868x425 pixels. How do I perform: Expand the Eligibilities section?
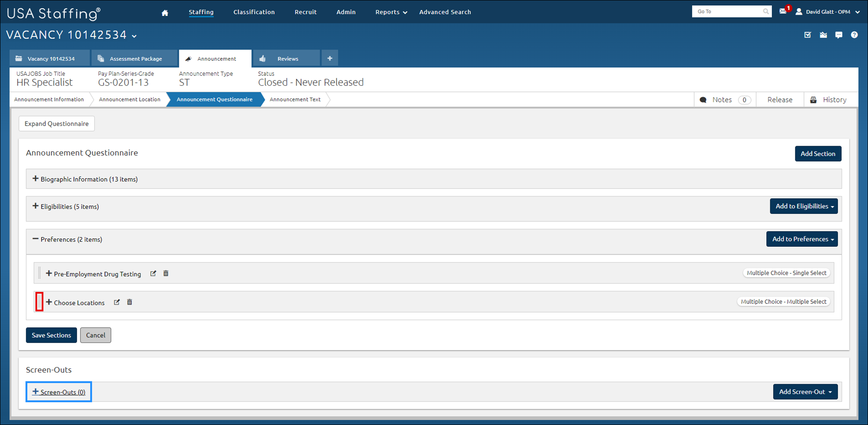35,206
